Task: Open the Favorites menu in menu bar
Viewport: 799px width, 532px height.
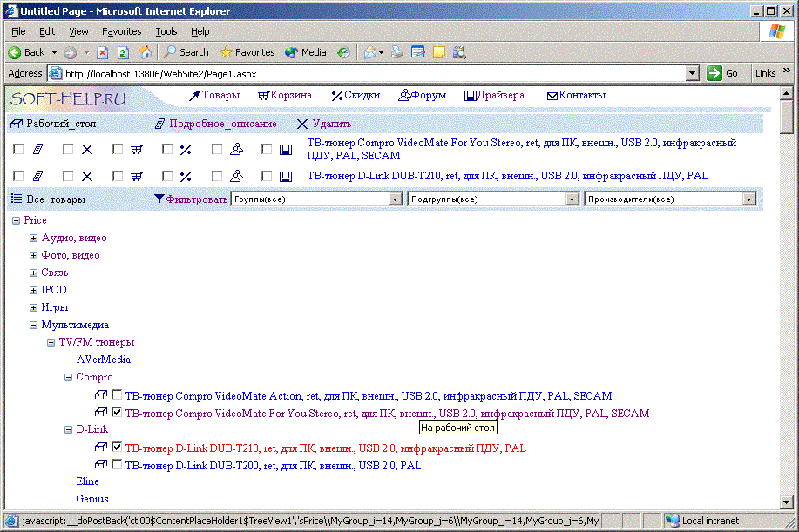Action: 122,31
